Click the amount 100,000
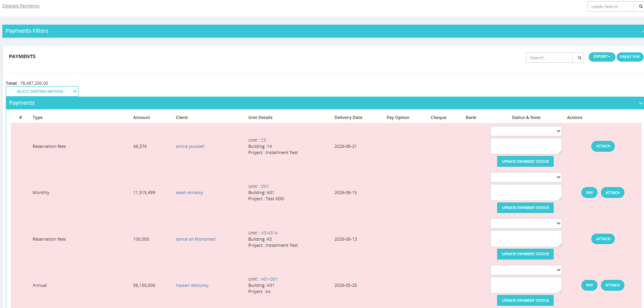Image resolution: width=644 pixels, height=308 pixels. pos(141,239)
